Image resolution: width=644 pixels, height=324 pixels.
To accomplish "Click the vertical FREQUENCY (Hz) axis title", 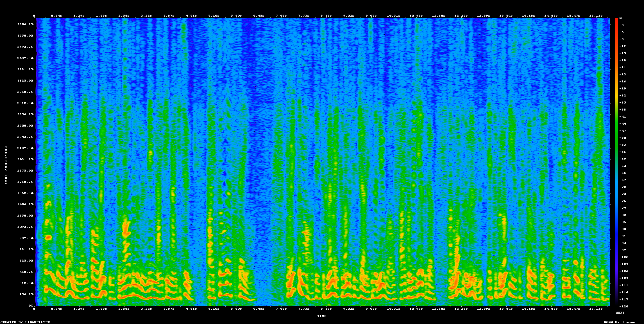I will [x=6, y=165].
